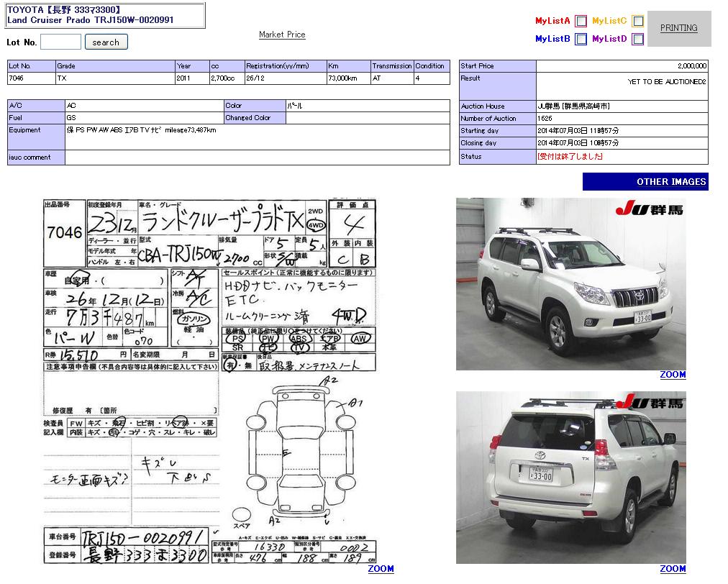
Task: Enable the MyListD checkbox
Action: [x=637, y=40]
